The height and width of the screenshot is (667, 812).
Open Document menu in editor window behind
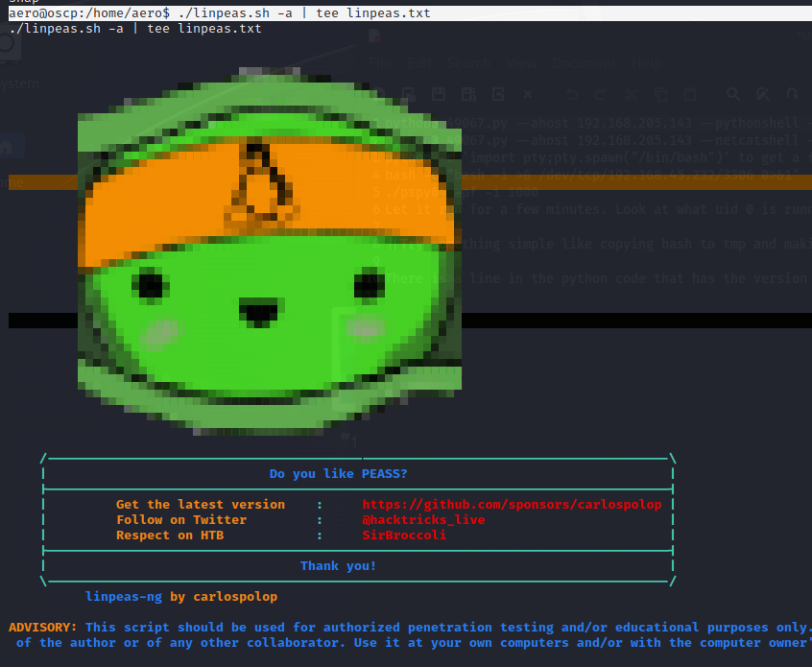pyautogui.click(x=585, y=63)
